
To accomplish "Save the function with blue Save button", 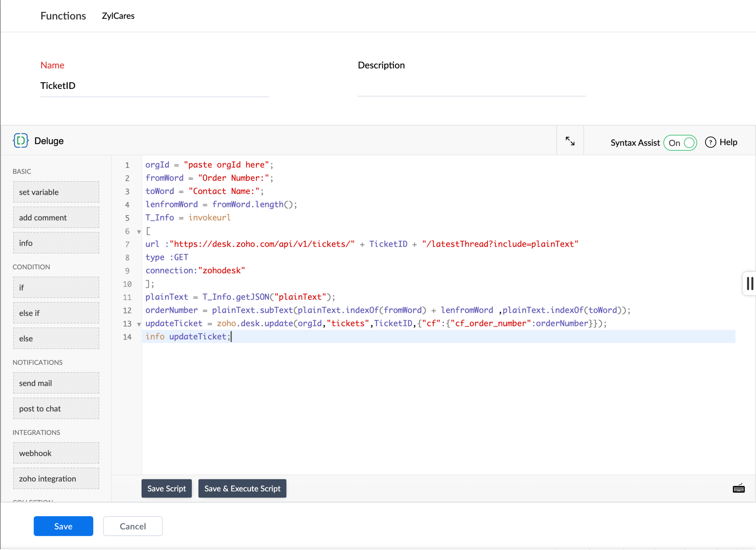I will point(63,526).
